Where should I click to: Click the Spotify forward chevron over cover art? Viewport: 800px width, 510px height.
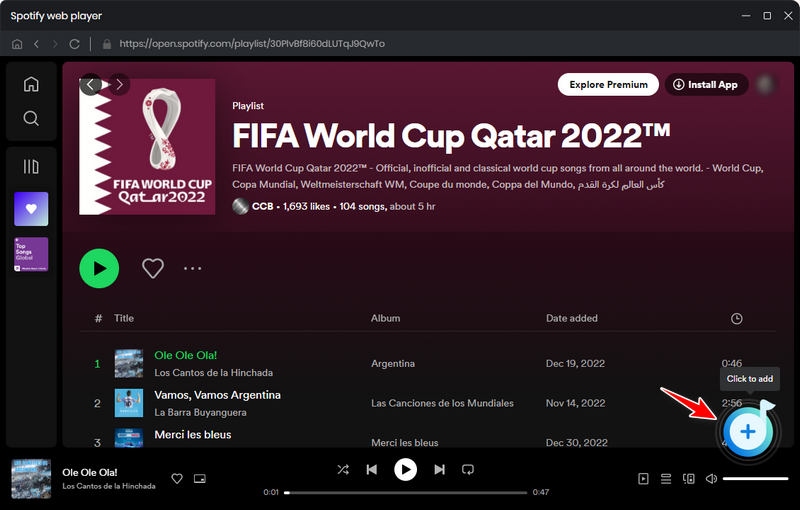[x=119, y=84]
